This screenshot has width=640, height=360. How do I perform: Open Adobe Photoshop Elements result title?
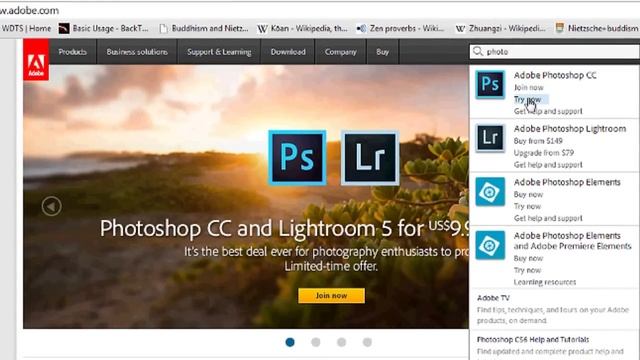coord(567,182)
